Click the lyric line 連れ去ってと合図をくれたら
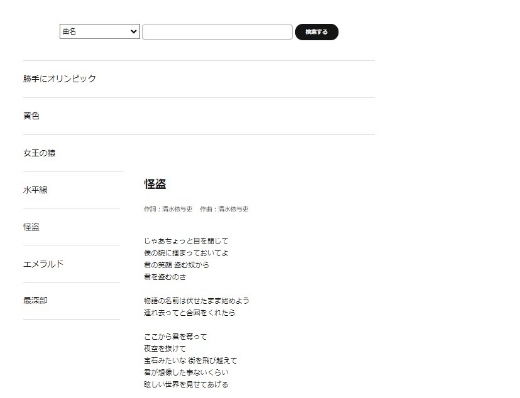Image resolution: width=520 pixels, height=398 pixels. tap(190, 313)
